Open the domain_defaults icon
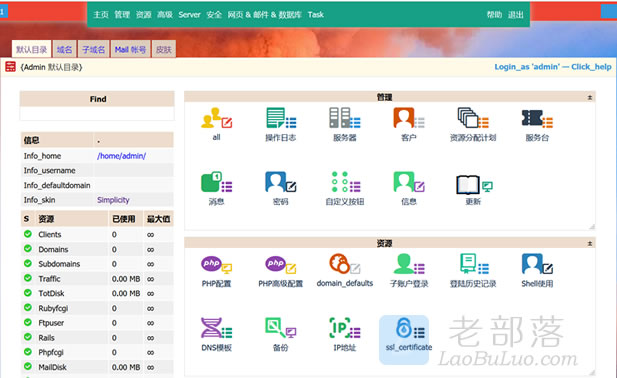Screen dimensions: 617x378 345,264
